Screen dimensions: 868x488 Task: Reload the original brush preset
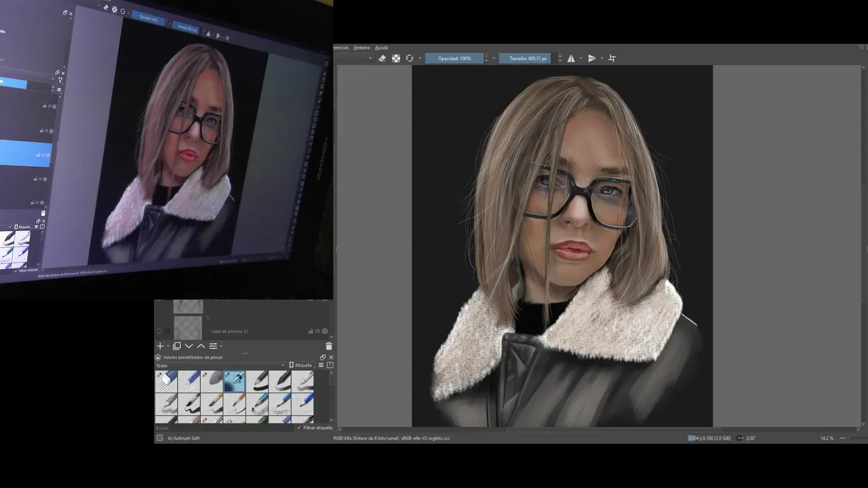[410, 58]
